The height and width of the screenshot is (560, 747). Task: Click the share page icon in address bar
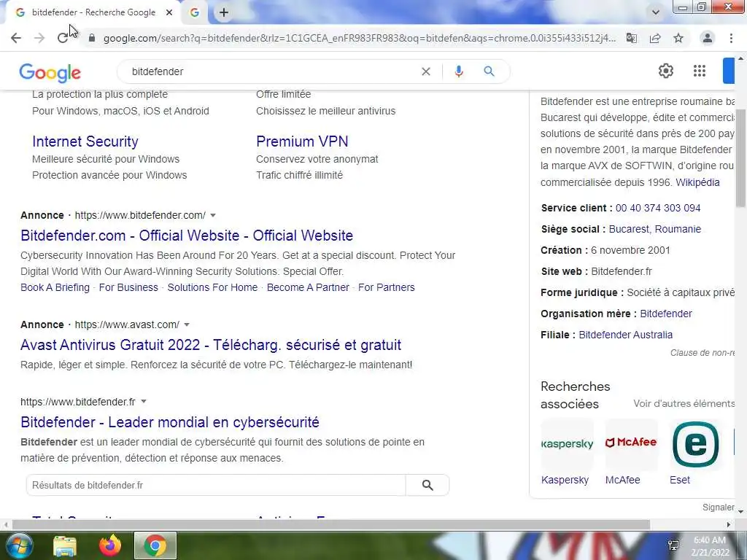pos(655,38)
